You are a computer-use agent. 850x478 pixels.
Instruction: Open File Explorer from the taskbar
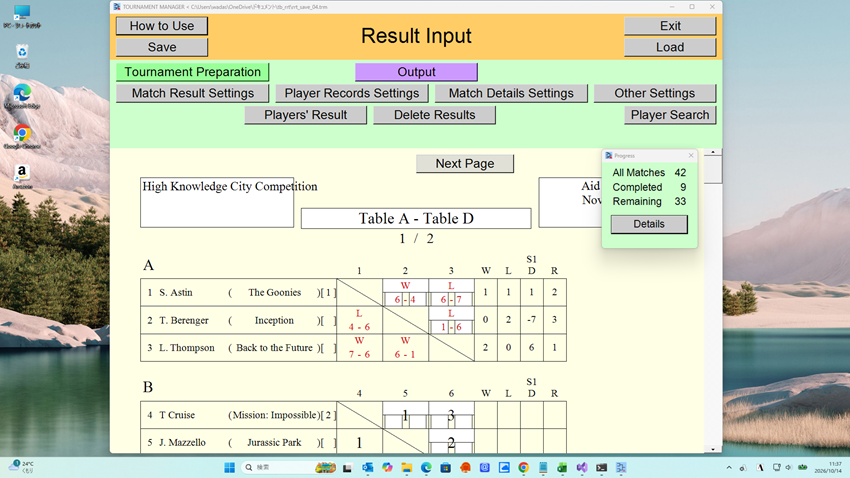[407, 468]
